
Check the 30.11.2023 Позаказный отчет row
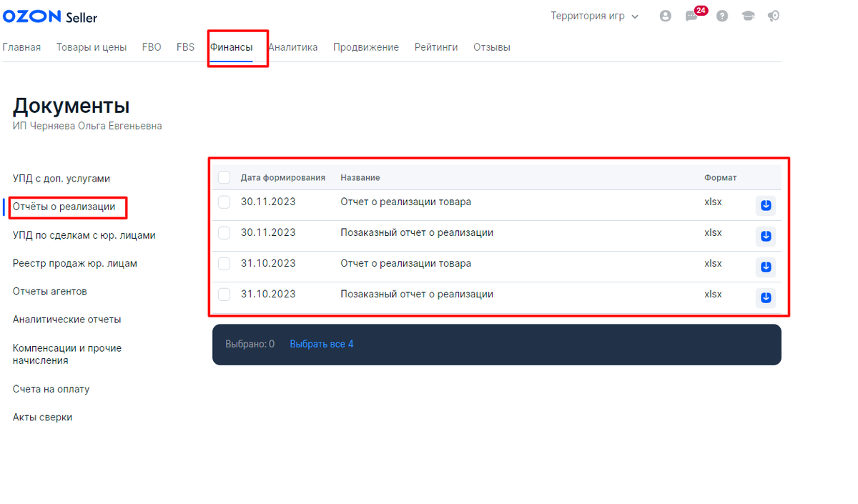[x=225, y=233]
